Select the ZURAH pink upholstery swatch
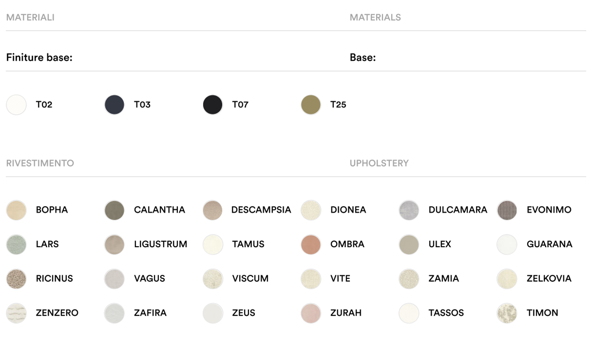The image size is (593, 364). pyautogui.click(x=311, y=313)
